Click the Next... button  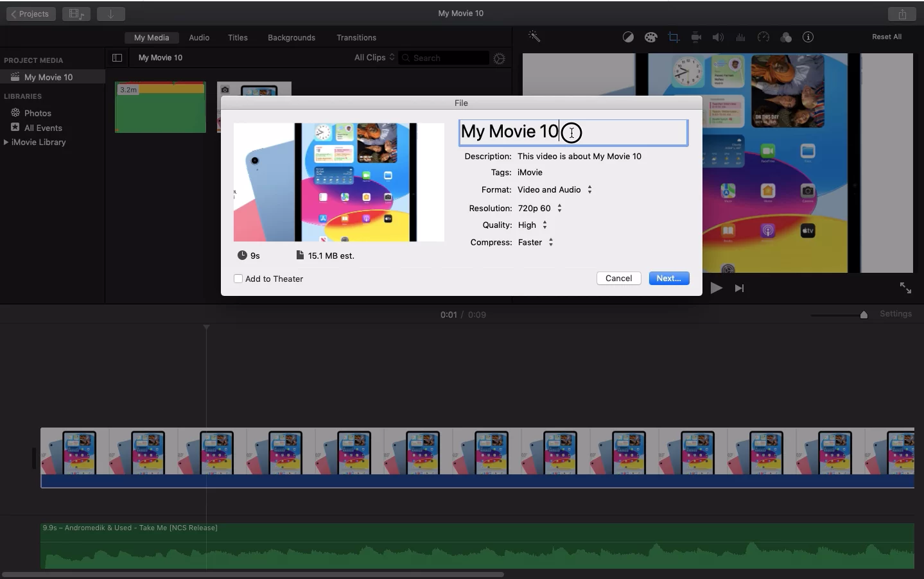click(669, 278)
